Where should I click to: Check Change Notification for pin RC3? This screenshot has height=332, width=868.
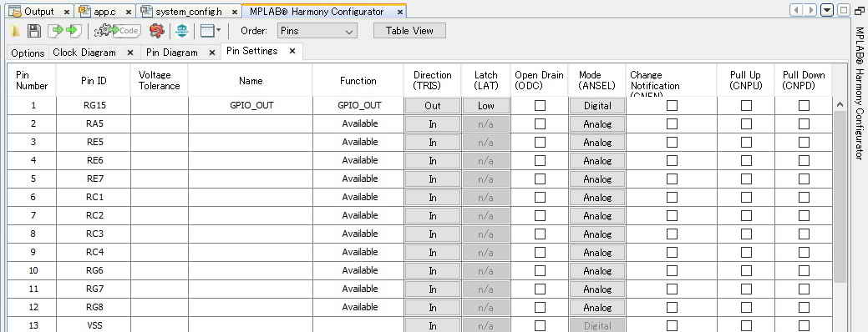pos(672,234)
